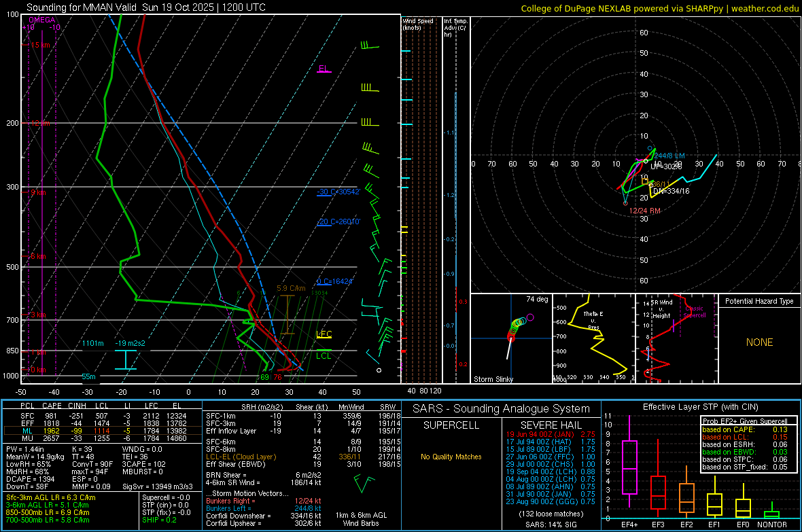Click the Classic Supercell label in SR wind inset
Viewport: 802px width, 532px height.
695,312
